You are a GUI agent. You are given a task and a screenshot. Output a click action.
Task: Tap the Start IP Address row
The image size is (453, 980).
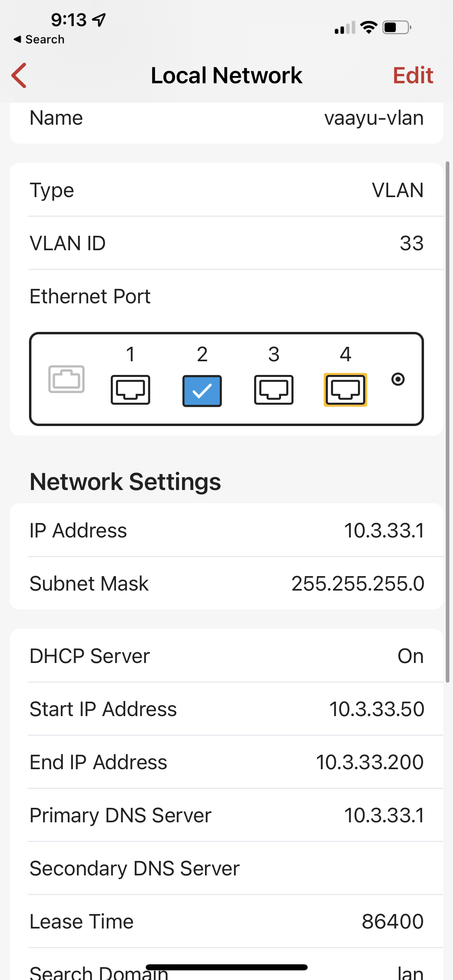pos(226,709)
